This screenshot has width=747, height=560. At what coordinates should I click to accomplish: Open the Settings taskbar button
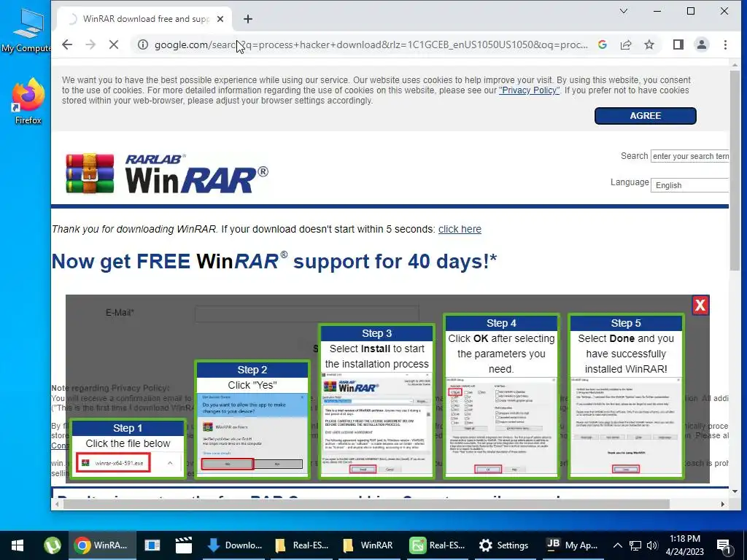(x=504, y=545)
